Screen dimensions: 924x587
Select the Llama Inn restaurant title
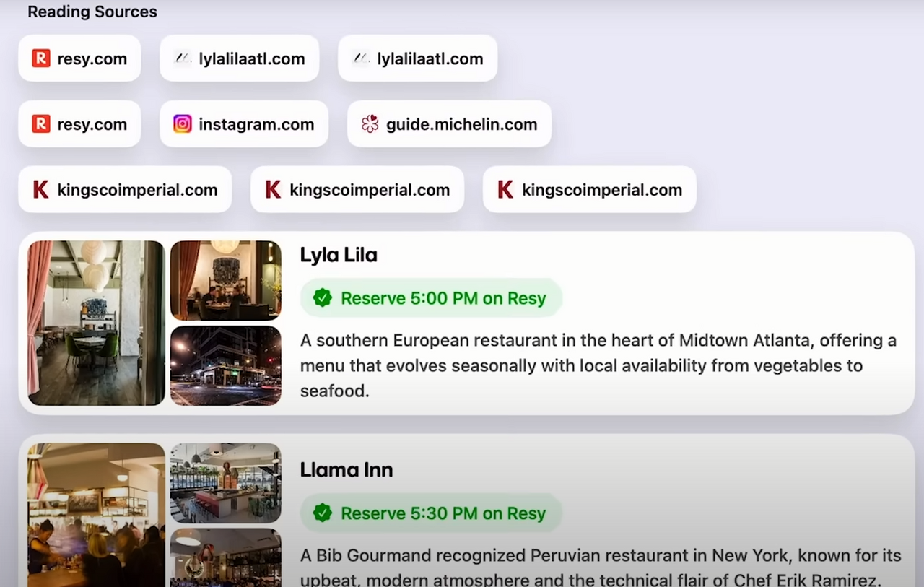tap(346, 470)
